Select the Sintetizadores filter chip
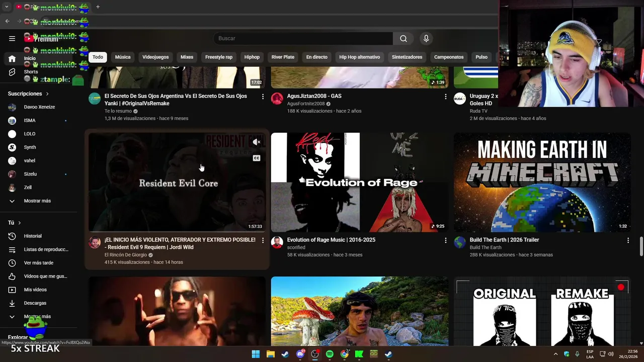 407,57
